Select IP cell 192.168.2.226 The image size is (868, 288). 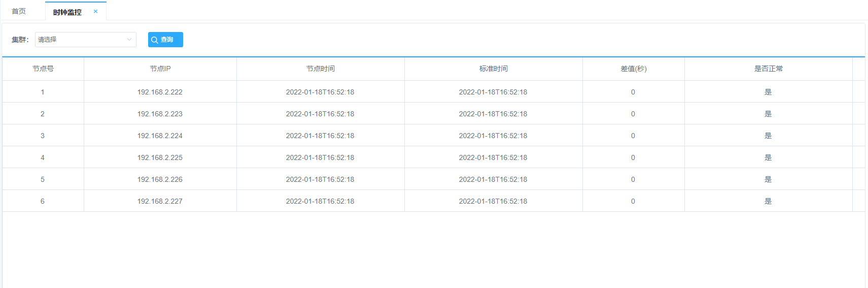160,179
